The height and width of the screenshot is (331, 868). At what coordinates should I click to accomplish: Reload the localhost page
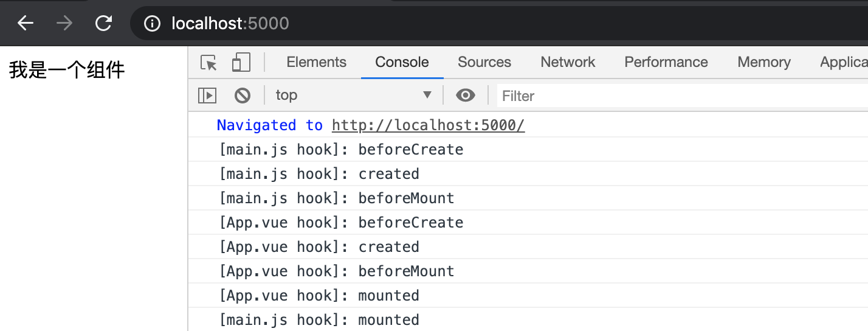coord(104,24)
